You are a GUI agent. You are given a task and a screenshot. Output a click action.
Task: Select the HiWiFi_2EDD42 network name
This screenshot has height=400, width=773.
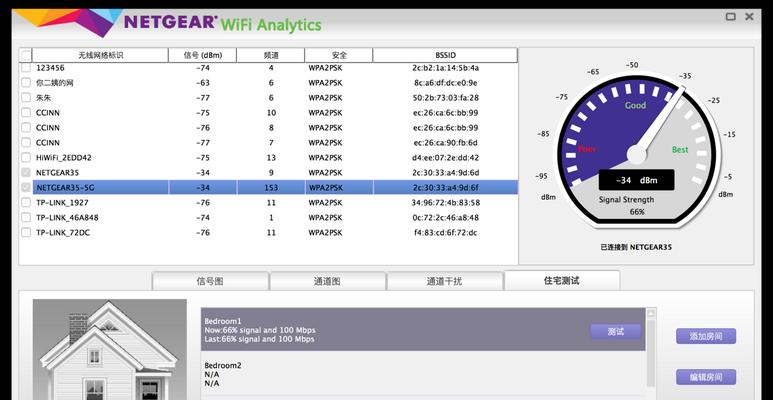64,158
